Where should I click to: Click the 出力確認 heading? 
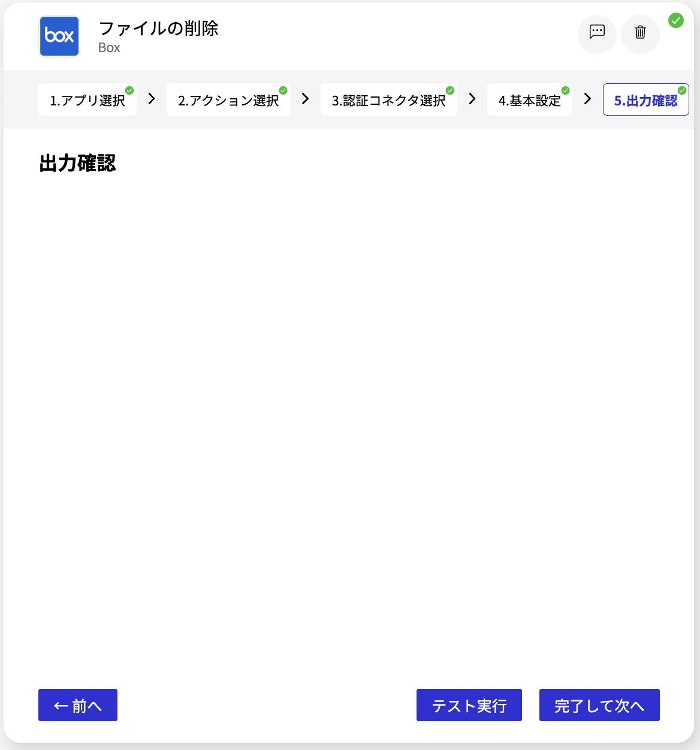[77, 163]
